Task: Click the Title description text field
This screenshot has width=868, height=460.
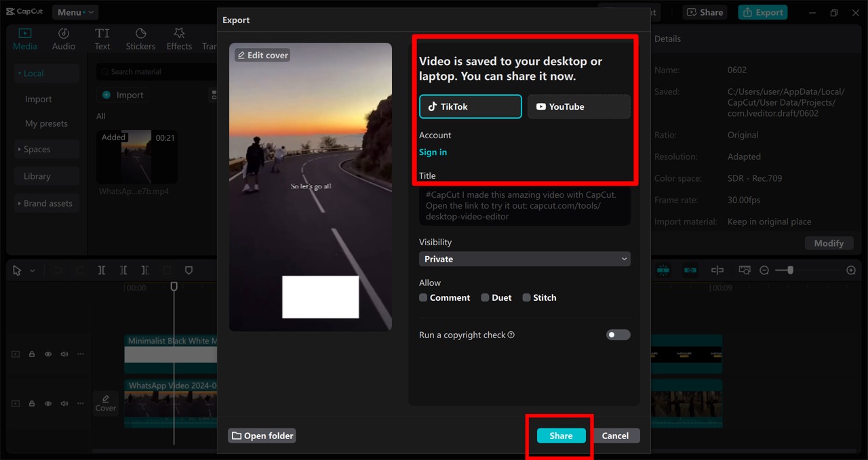Action: click(x=525, y=206)
